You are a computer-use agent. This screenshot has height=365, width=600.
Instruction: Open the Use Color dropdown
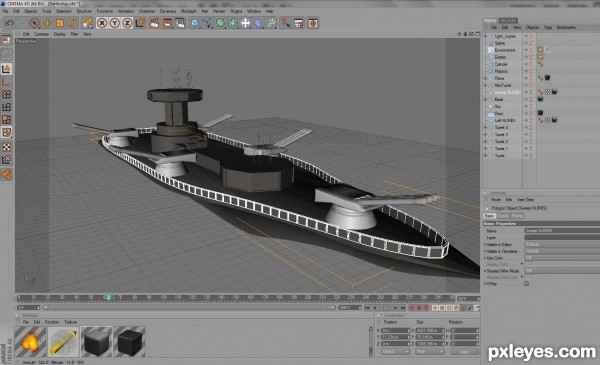coord(562,258)
